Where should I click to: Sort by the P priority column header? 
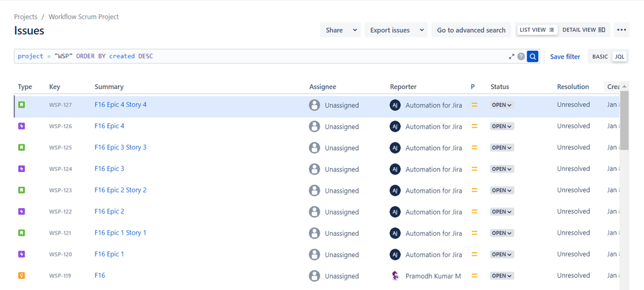tap(473, 86)
